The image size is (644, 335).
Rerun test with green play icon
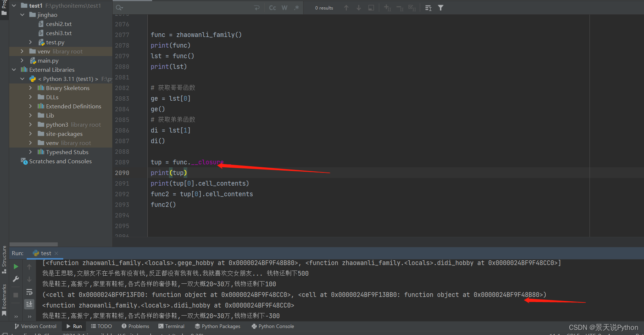click(16, 267)
